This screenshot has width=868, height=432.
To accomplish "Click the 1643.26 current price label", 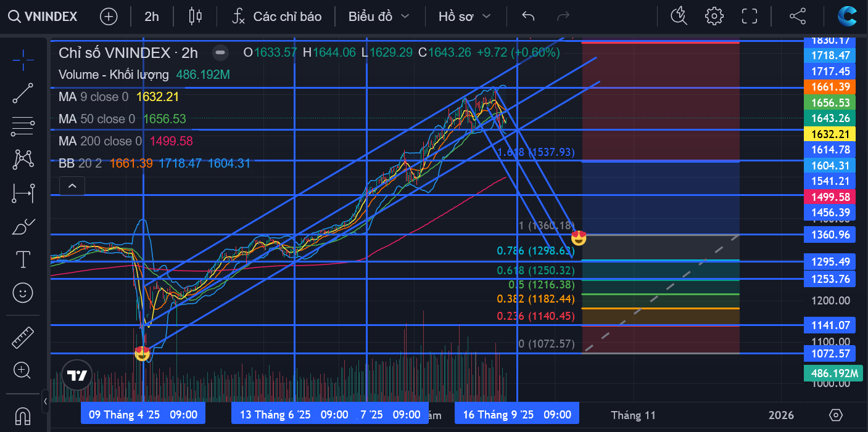I will (x=830, y=118).
